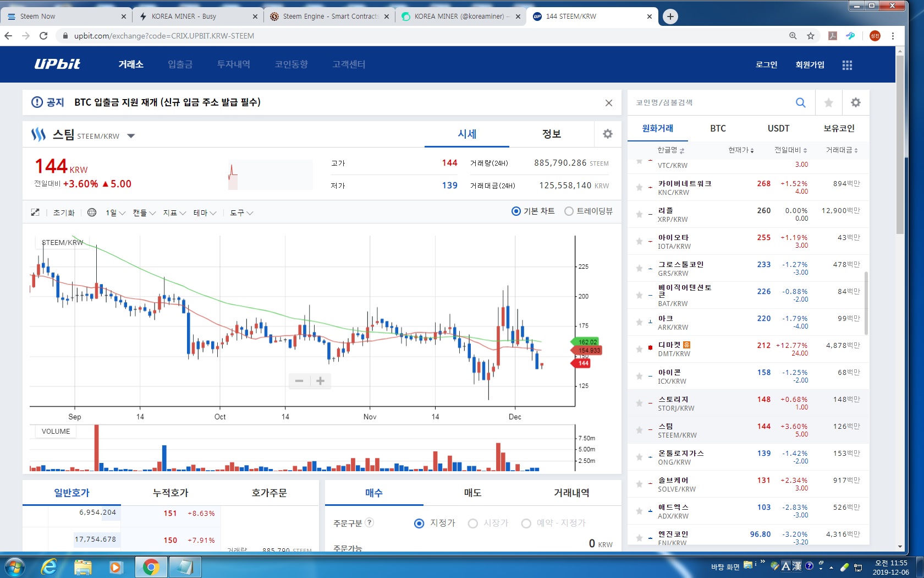924x578 pixels.
Task: Expand the STEEM/KRW market selector arrow
Action: pos(131,136)
